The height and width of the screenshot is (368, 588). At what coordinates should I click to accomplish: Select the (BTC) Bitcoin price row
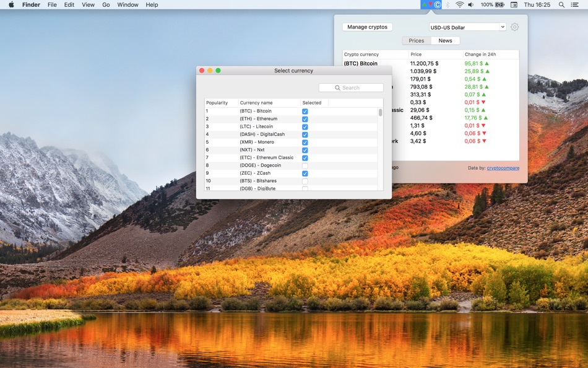pos(431,63)
